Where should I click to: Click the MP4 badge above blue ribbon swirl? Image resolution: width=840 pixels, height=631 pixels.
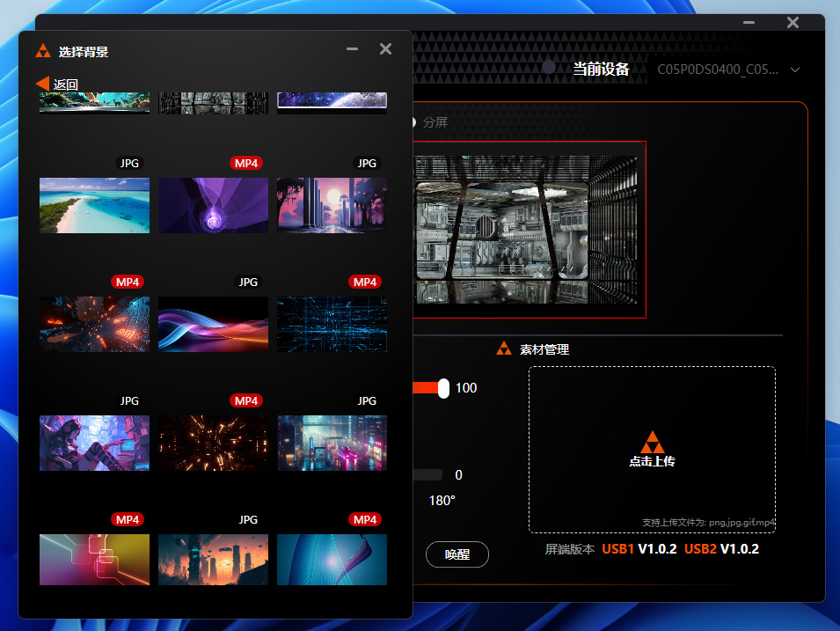coord(365,519)
